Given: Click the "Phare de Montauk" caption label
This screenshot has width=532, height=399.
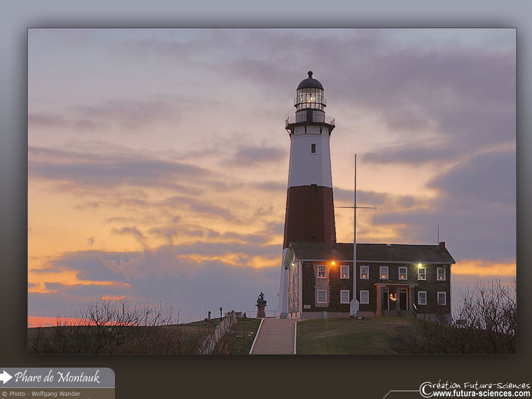Looking at the screenshot, I should (x=57, y=377).
